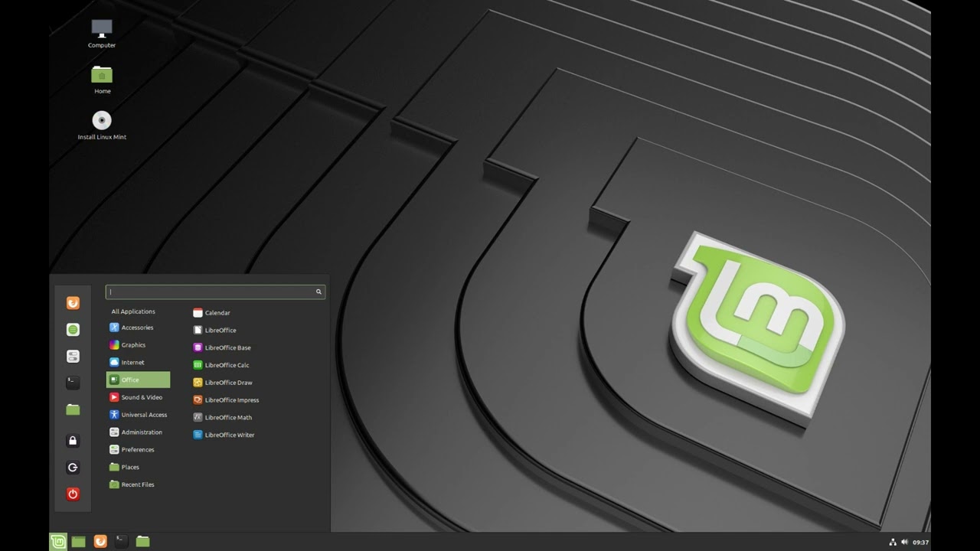This screenshot has height=551, width=980.
Task: Open Sound & Video category
Action: (x=138, y=397)
